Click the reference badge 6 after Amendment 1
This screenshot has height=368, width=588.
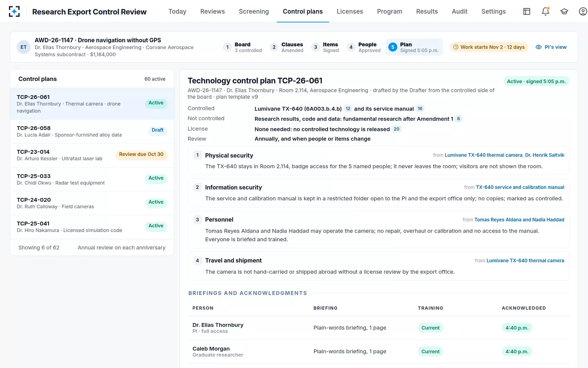(459, 119)
